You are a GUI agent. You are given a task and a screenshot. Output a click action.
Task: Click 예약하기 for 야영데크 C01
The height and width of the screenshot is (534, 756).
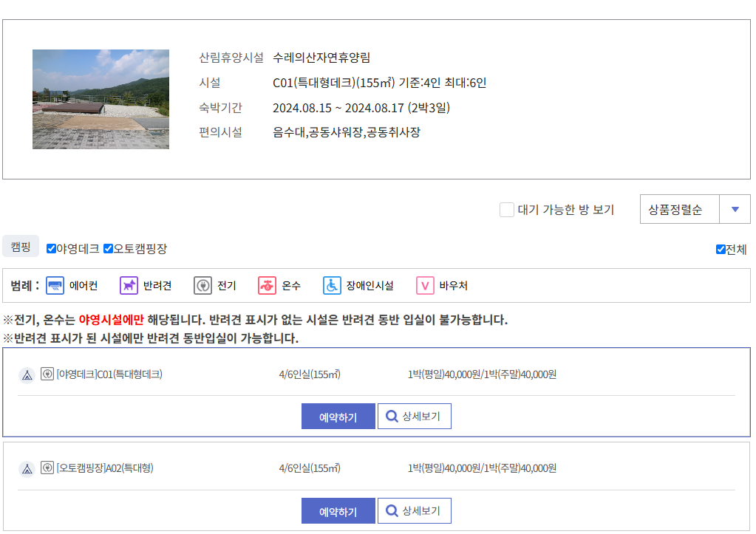coord(338,416)
